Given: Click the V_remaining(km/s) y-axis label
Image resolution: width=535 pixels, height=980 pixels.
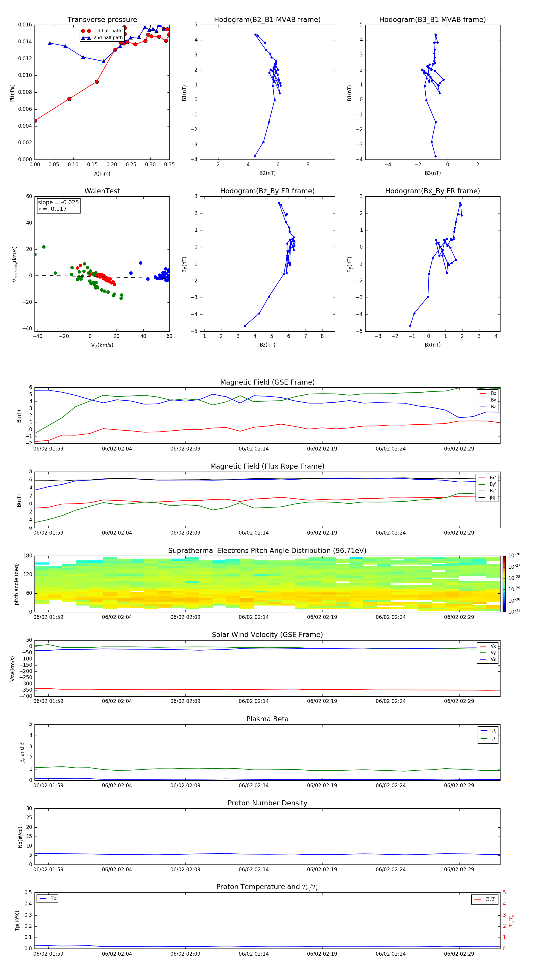Looking at the screenshot, I should 15,264.
